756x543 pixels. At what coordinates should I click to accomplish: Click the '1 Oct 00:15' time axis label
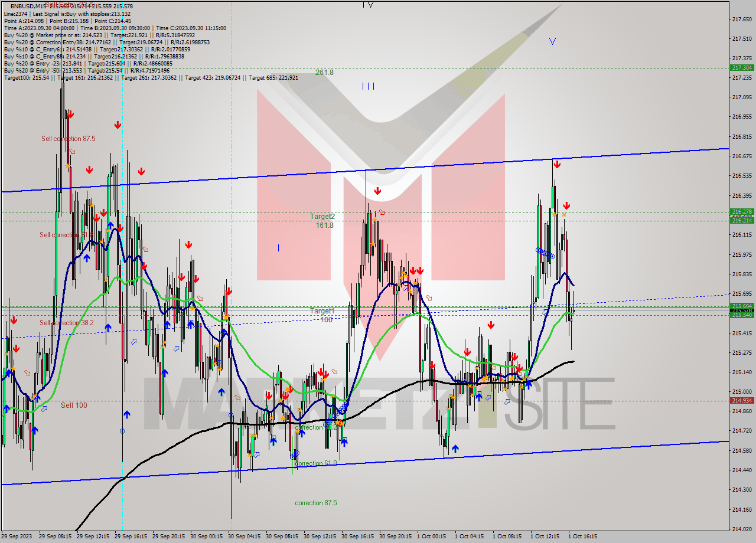tap(431, 537)
